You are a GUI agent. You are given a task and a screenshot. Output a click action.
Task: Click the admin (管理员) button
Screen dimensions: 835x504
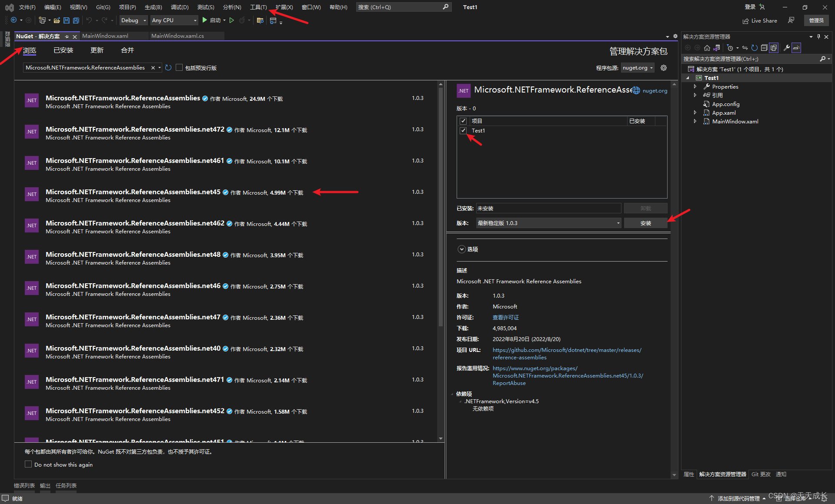click(x=816, y=20)
